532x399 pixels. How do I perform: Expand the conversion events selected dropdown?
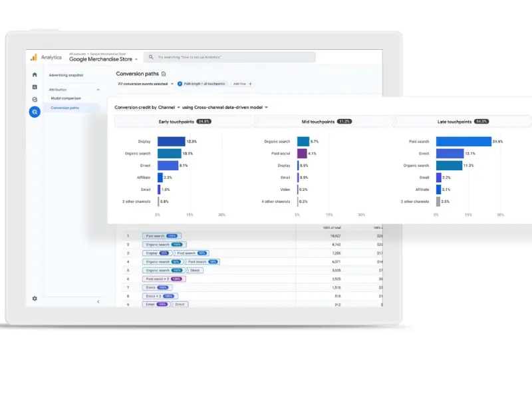pyautogui.click(x=172, y=84)
